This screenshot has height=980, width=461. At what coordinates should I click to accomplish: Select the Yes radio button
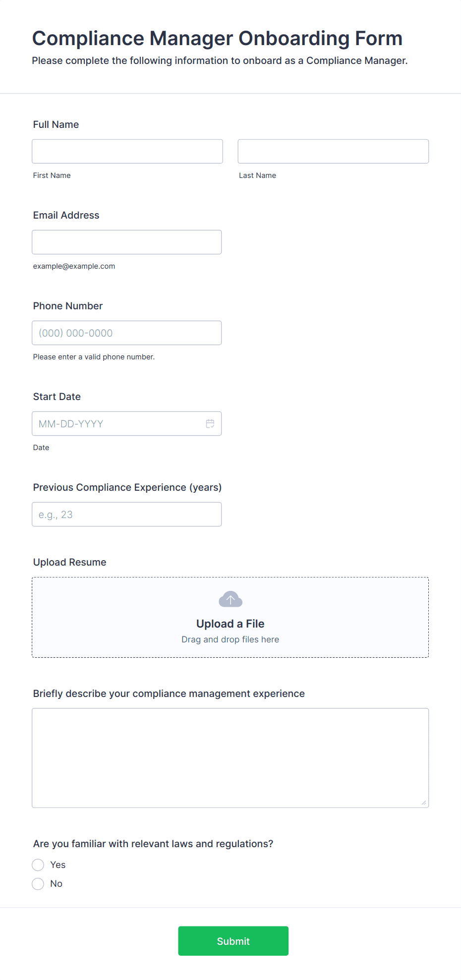coord(38,865)
